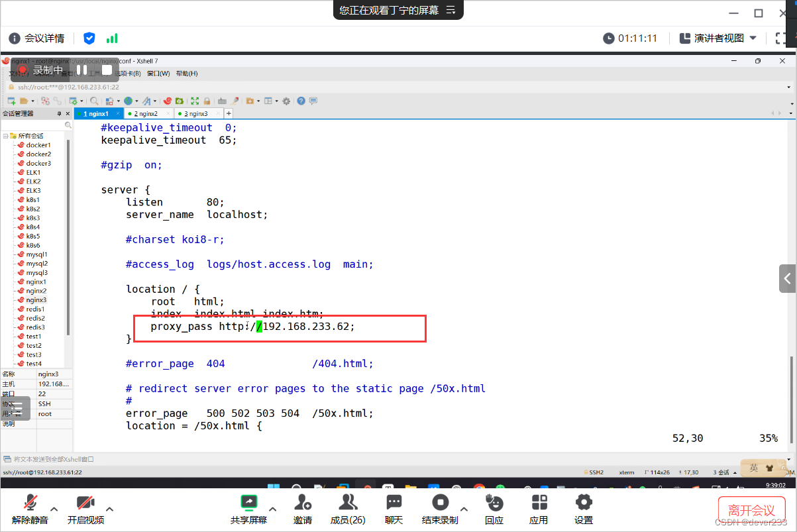Image resolution: width=797 pixels, height=532 pixels.
Task: Enter full screen meeting view
Action: pyautogui.click(x=782, y=38)
